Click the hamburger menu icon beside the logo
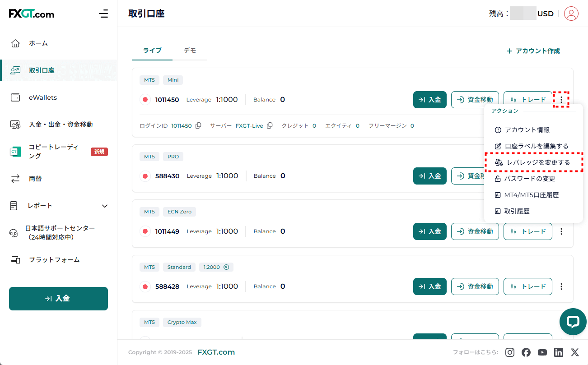 103,14
